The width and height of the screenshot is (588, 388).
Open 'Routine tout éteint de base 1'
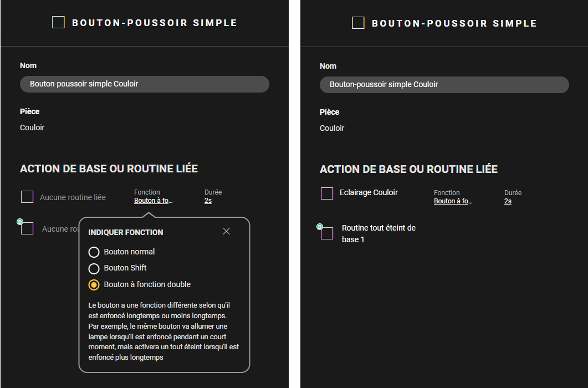coord(379,233)
